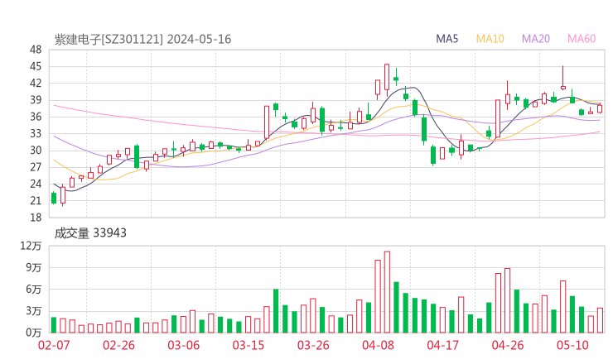Click the 45 price axis label
This screenshot has height=364, width=613.
point(36,66)
